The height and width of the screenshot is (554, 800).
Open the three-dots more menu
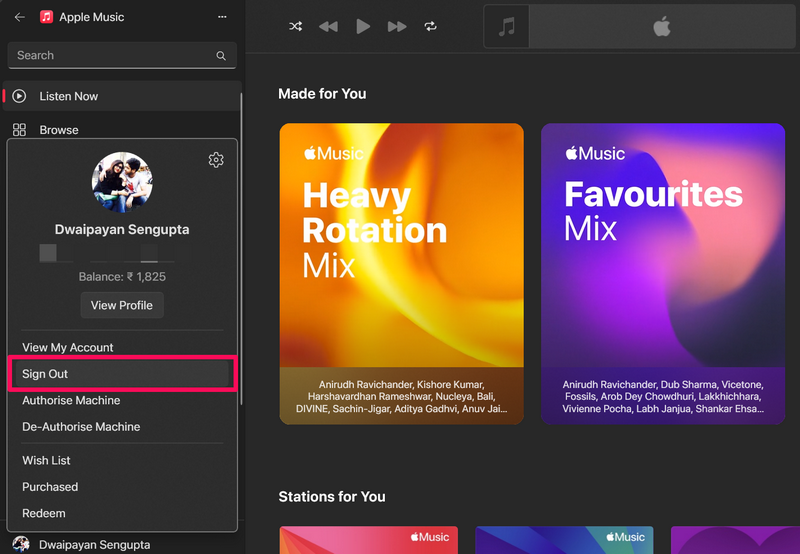coord(222,17)
